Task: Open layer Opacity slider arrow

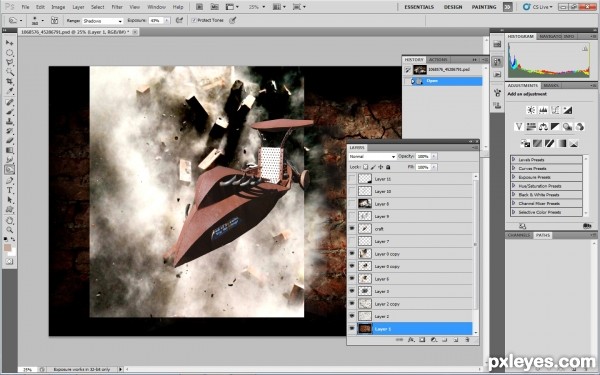Action: 434,157
